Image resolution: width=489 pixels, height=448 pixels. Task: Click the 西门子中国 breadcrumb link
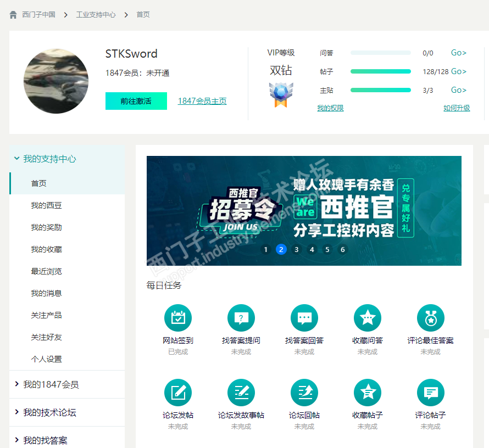(x=38, y=15)
